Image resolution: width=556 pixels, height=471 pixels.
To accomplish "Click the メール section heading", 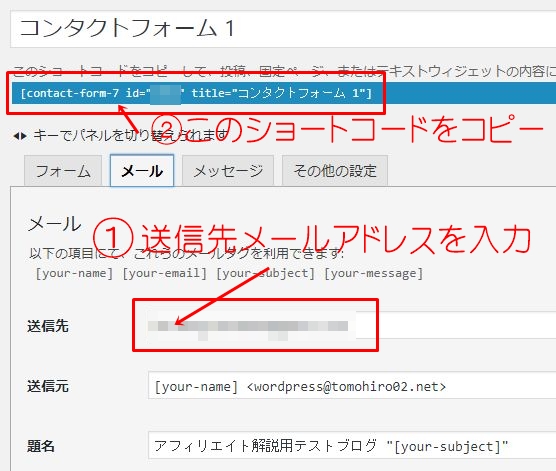I will pos(55,224).
